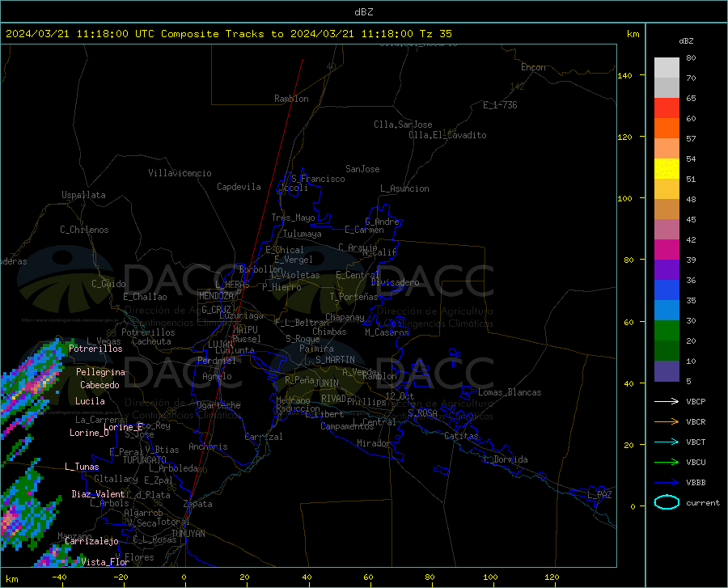Viewport: 728px width, 588px height.
Task: Pick the purple color swatch below 39 dBZ
Action: click(667, 270)
